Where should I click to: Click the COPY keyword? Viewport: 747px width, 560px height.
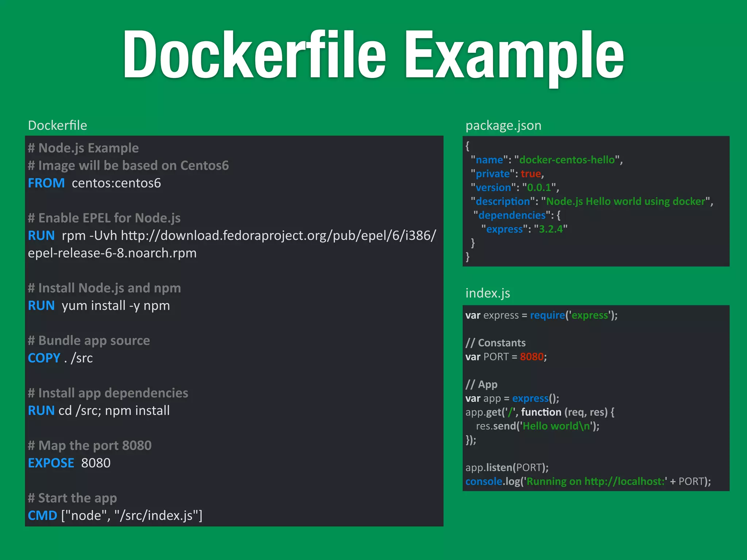(x=44, y=358)
